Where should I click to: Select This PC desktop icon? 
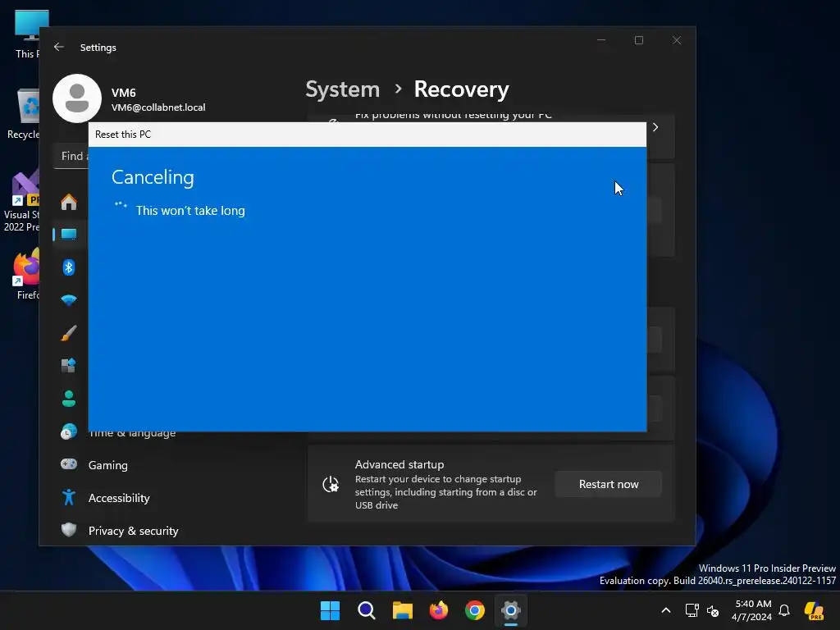[27, 34]
